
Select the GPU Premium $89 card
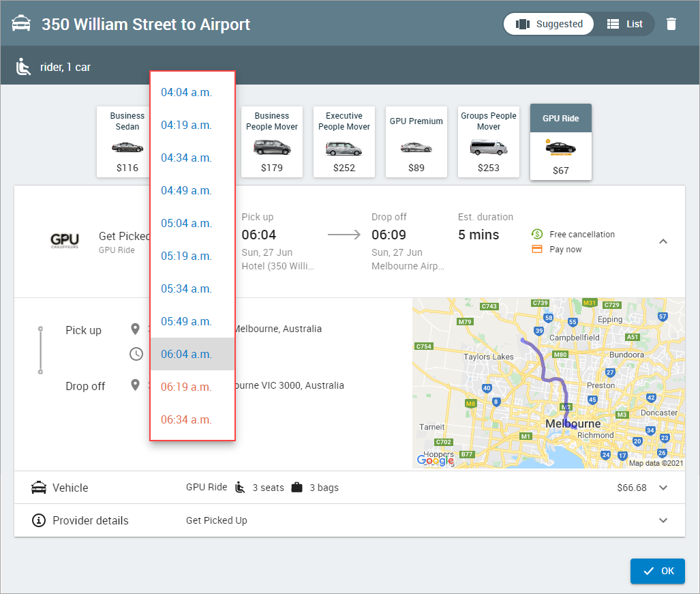click(x=416, y=142)
